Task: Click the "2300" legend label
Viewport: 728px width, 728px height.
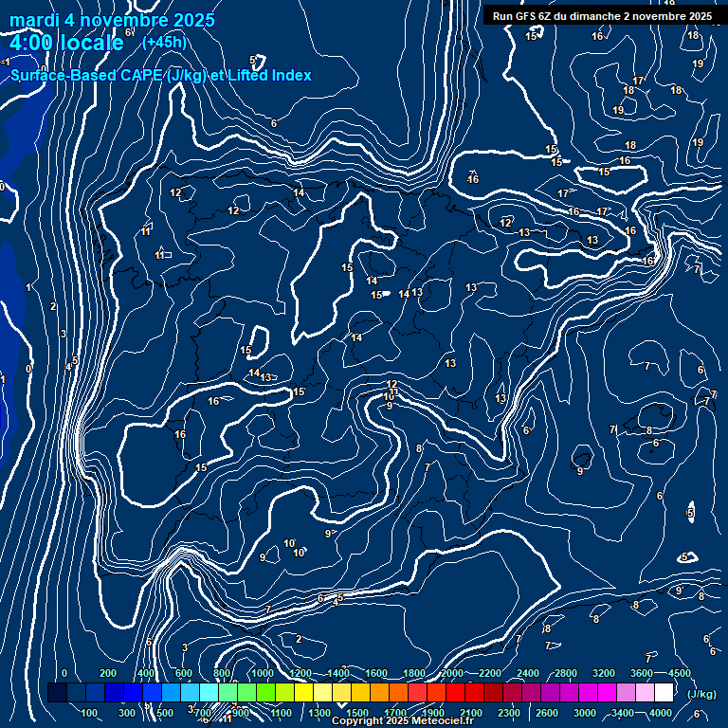Action: (509, 713)
